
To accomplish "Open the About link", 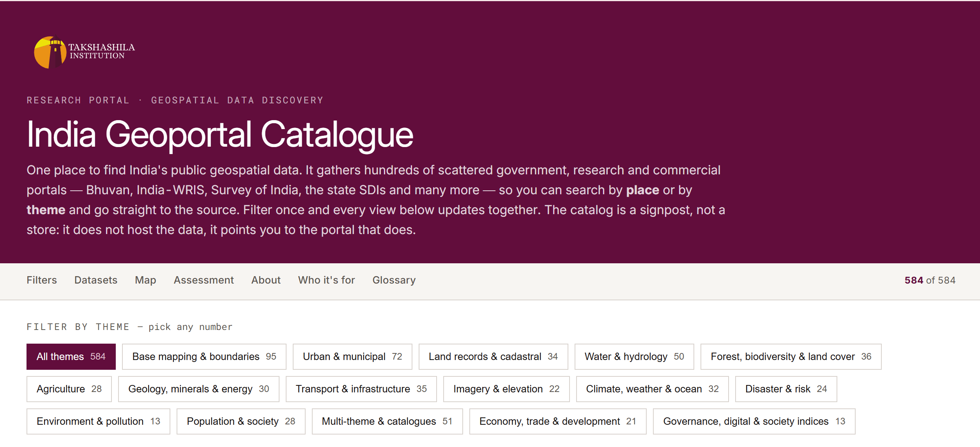I will coord(266,280).
